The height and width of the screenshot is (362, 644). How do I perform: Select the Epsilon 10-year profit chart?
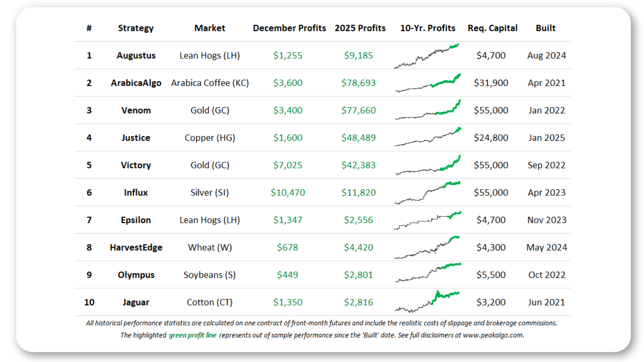pyautogui.click(x=427, y=220)
